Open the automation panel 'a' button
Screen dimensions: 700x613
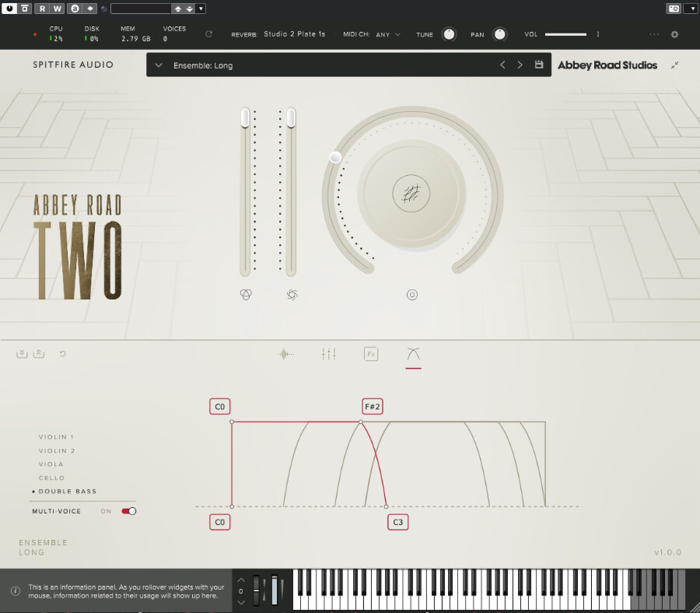pos(75,9)
